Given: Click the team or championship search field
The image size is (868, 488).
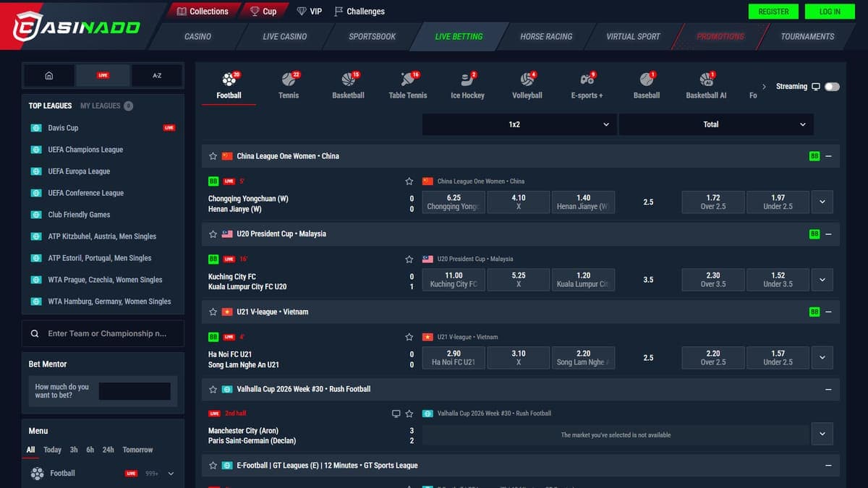Looking at the screenshot, I should [103, 334].
